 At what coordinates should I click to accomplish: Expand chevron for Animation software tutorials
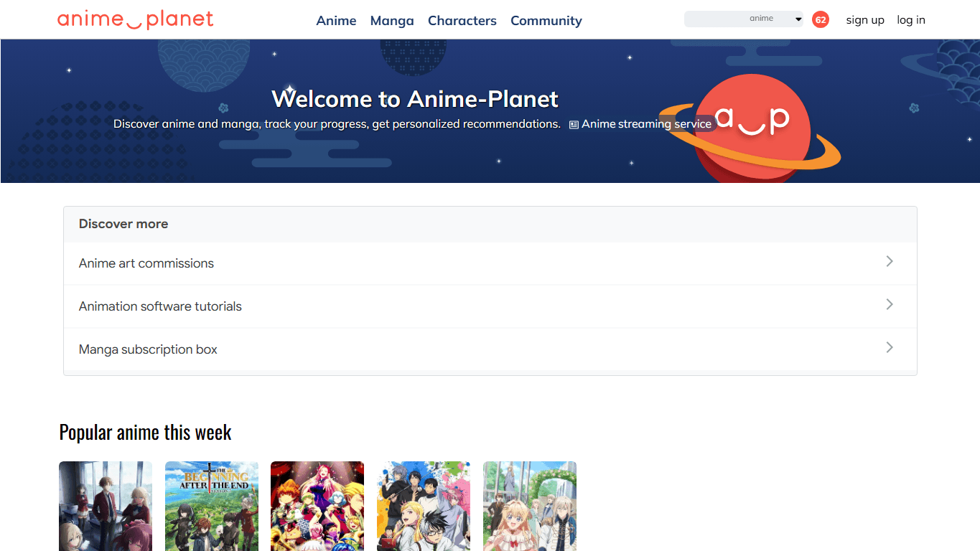click(890, 304)
